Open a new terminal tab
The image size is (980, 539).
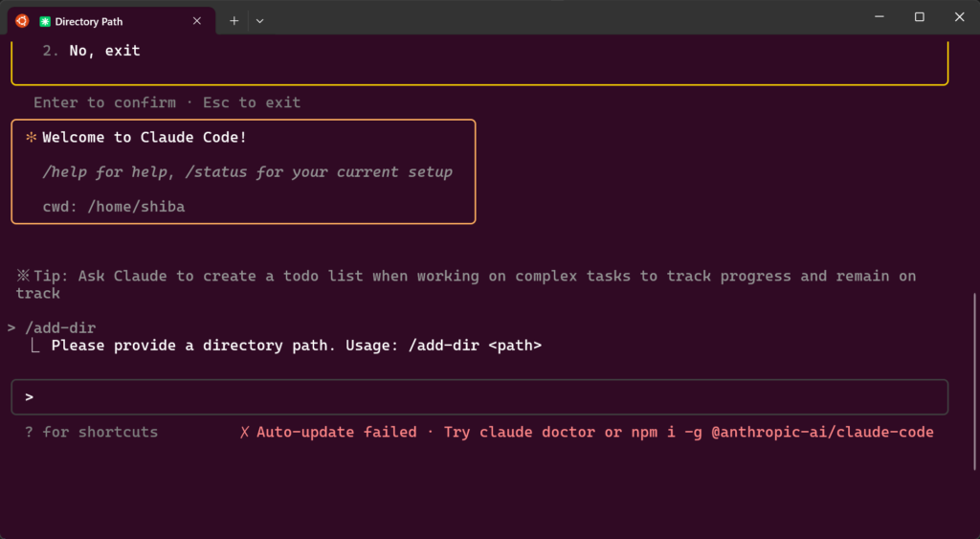[234, 20]
